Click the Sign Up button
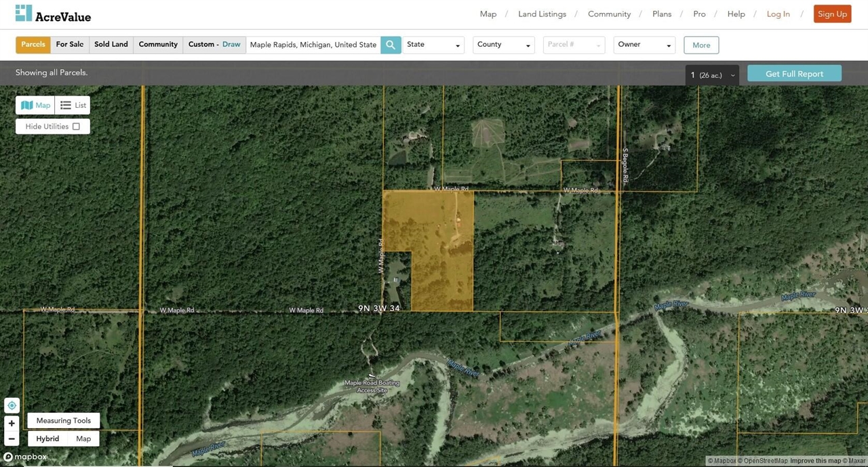868x467 pixels. (x=832, y=14)
